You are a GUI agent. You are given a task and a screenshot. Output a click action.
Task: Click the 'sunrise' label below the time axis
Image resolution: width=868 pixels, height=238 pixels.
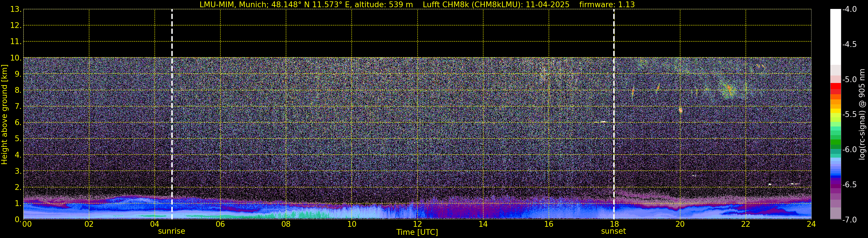(172, 231)
